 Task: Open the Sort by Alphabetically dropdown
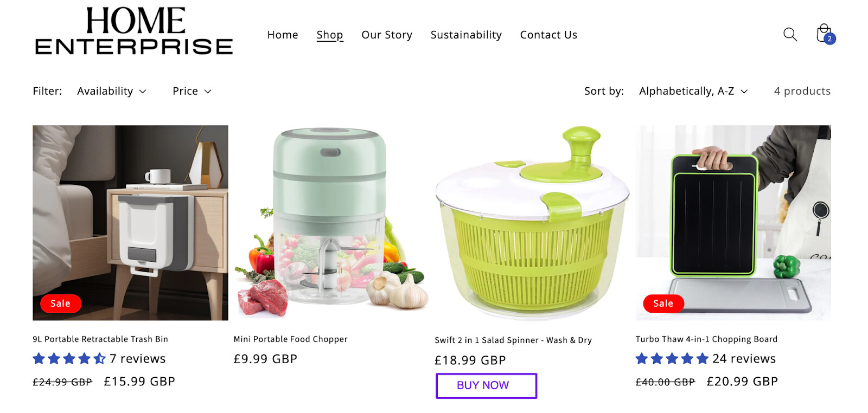pyautogui.click(x=693, y=91)
